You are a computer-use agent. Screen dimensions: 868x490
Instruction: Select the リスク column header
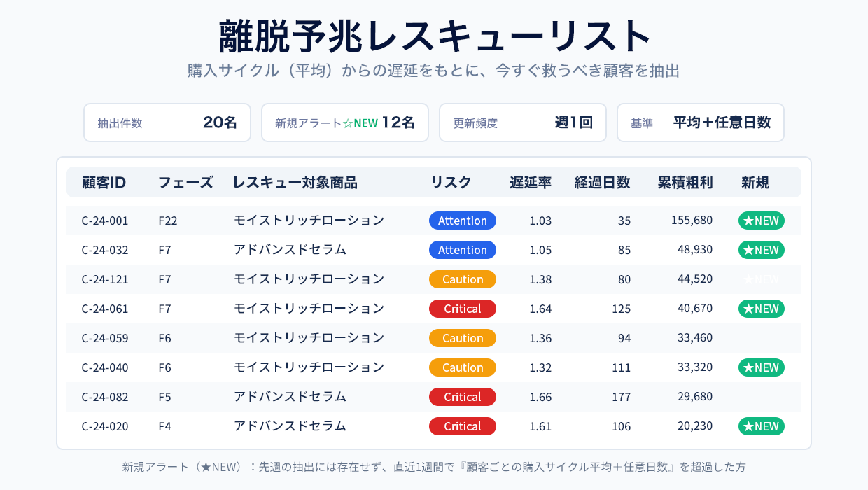coord(451,183)
